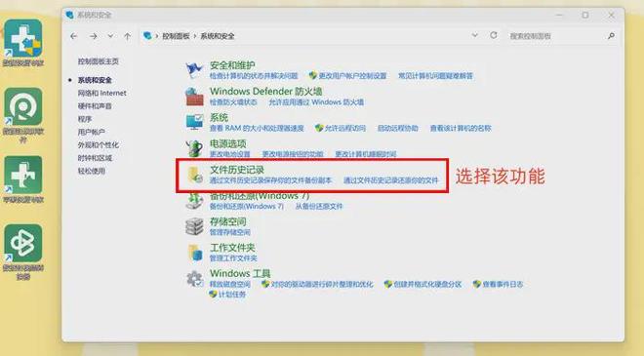644x356 pixels.
Task: Select 用户帐户 in the sidebar
Action: point(91,133)
